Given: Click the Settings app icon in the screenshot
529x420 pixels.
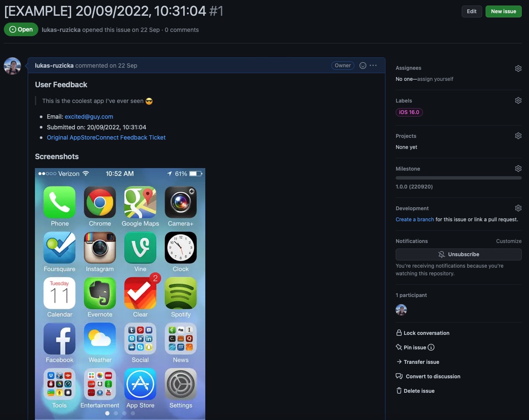Looking at the screenshot, I should [x=181, y=384].
